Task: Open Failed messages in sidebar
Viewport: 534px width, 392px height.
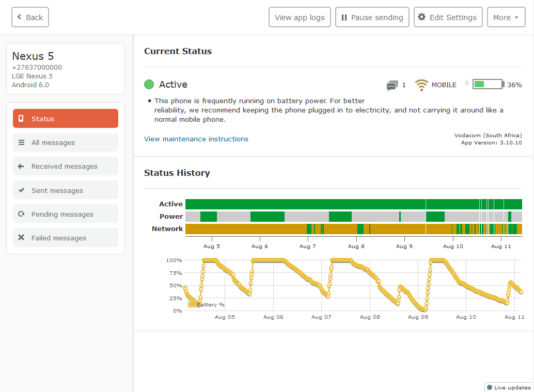Action: tap(66, 237)
